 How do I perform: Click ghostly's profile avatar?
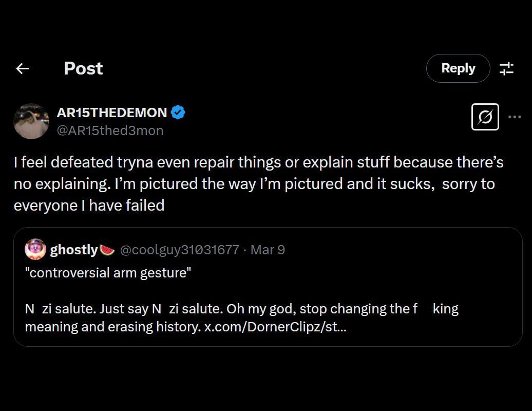click(35, 249)
